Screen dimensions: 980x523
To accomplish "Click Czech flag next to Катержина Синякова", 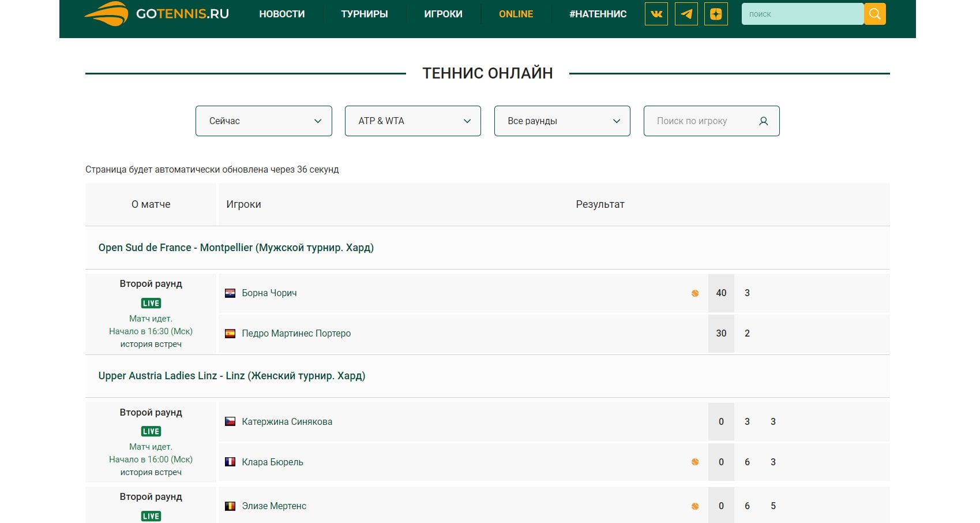I will point(230,421).
